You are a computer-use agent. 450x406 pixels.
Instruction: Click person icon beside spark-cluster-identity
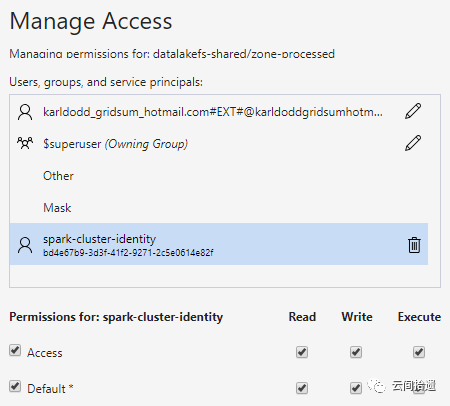pos(25,245)
